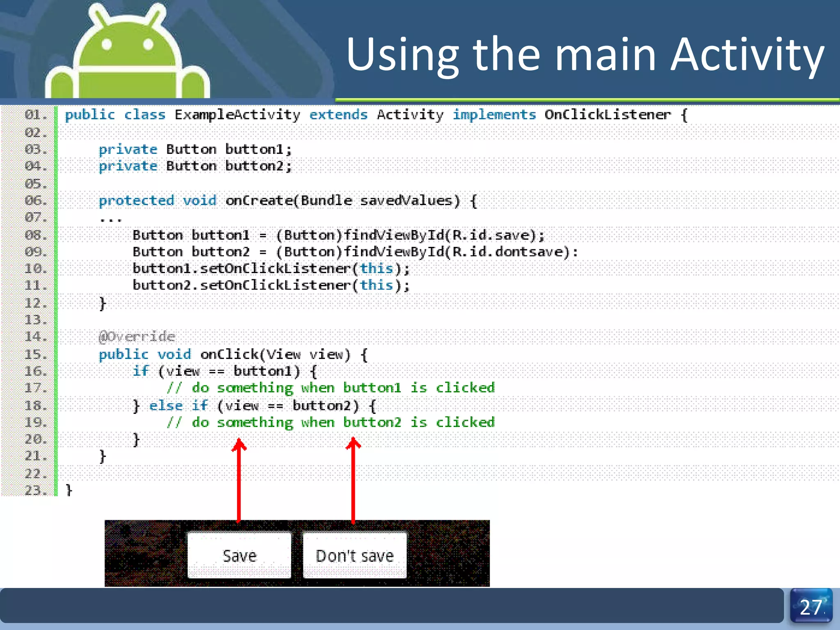The width and height of the screenshot is (840, 630).
Task: Click the 'implements' keyword on line 01
Action: coord(494,115)
